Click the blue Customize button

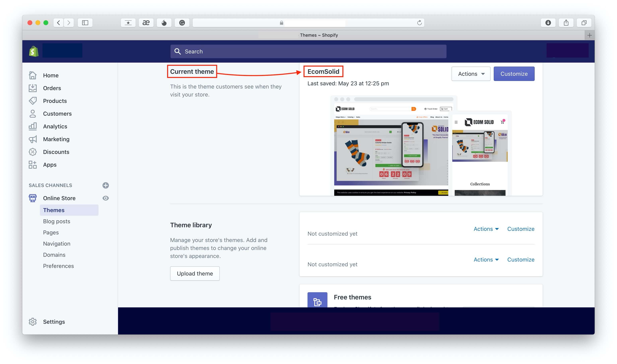(x=514, y=74)
